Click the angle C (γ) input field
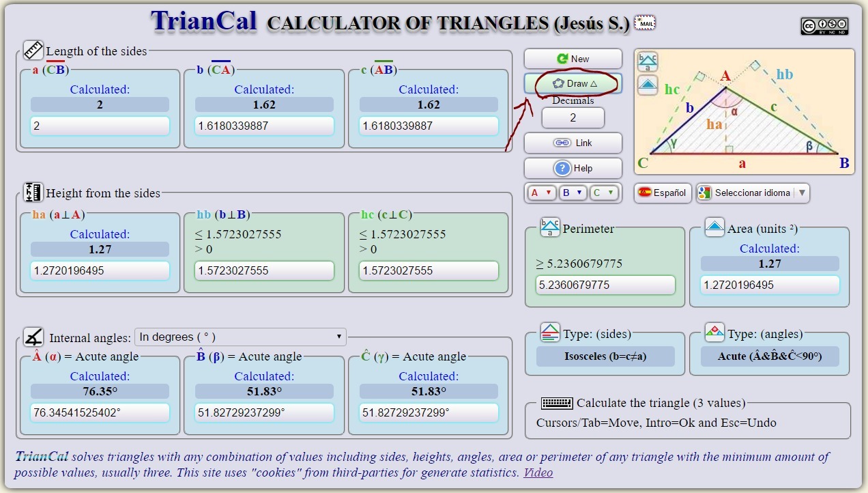Screen dimensions: 868x493 [x=429, y=412]
